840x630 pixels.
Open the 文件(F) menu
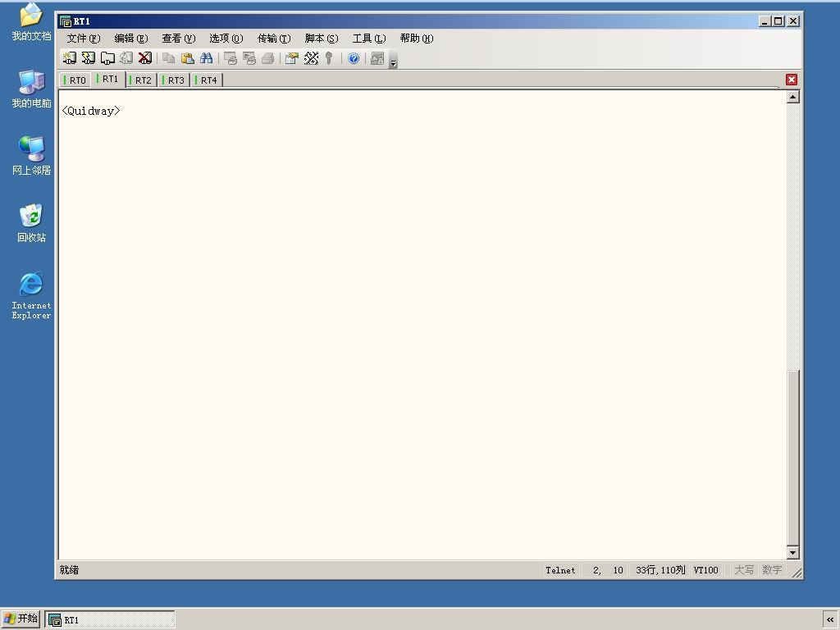pyautogui.click(x=84, y=39)
